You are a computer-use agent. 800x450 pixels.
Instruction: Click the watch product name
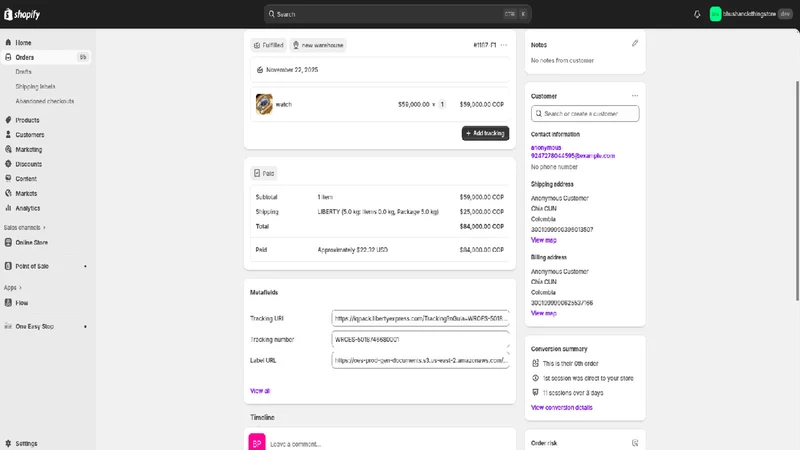tap(284, 105)
